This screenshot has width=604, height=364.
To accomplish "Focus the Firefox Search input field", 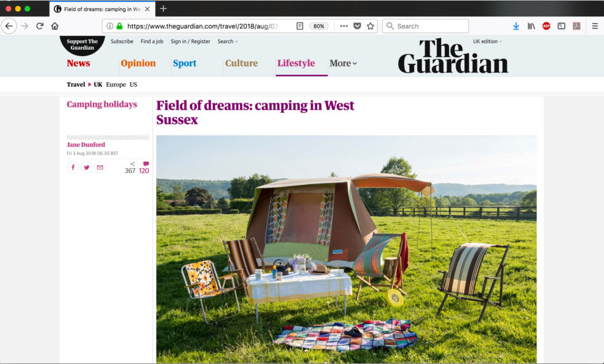I will [x=426, y=26].
